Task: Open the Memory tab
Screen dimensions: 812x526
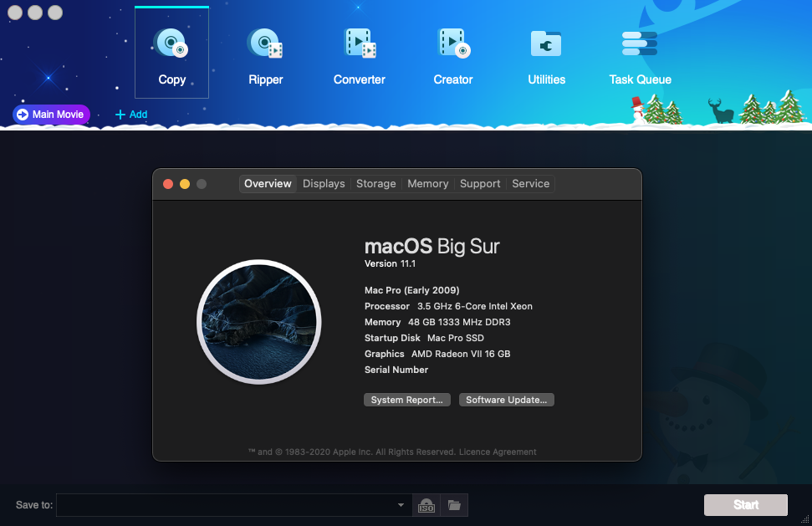Action: (x=428, y=184)
